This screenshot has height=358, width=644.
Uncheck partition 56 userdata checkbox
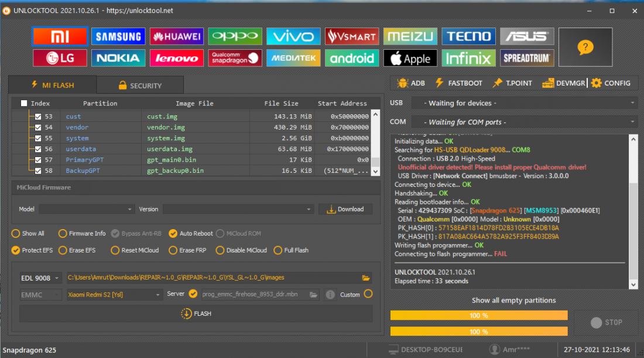coord(38,149)
